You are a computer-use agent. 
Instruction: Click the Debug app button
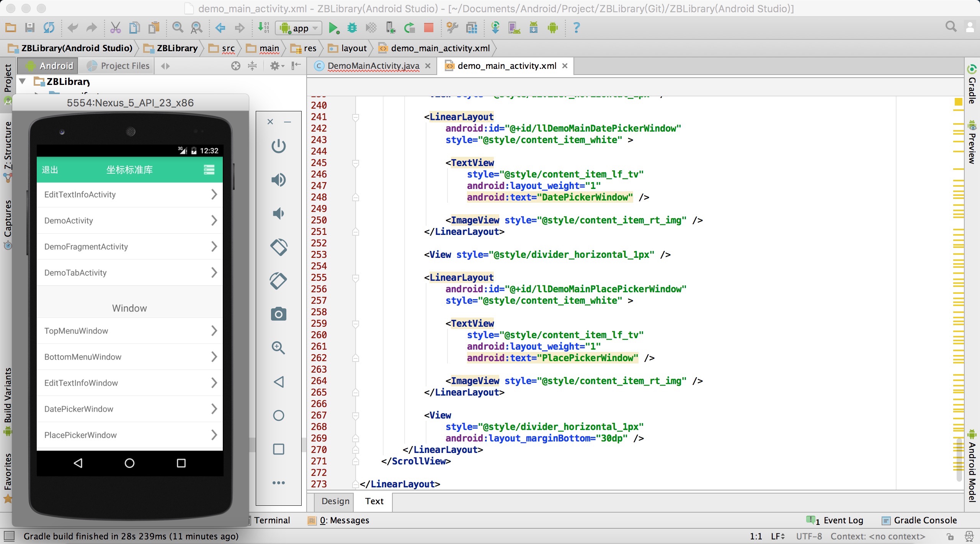pyautogui.click(x=352, y=27)
